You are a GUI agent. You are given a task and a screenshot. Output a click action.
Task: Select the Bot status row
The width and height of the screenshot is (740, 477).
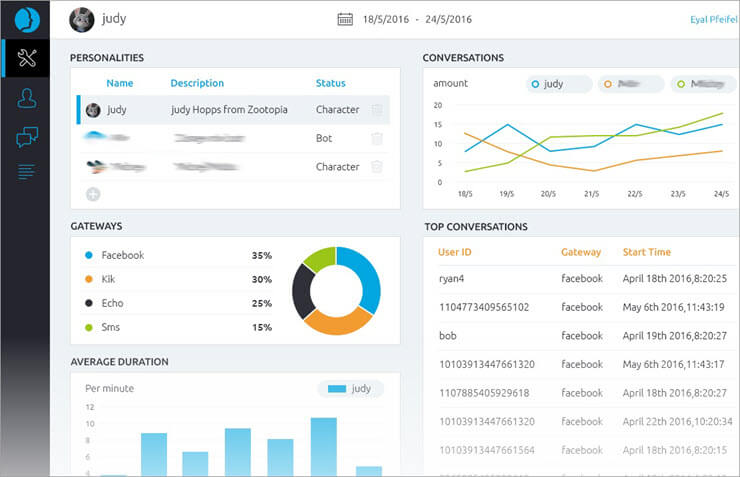click(234, 138)
